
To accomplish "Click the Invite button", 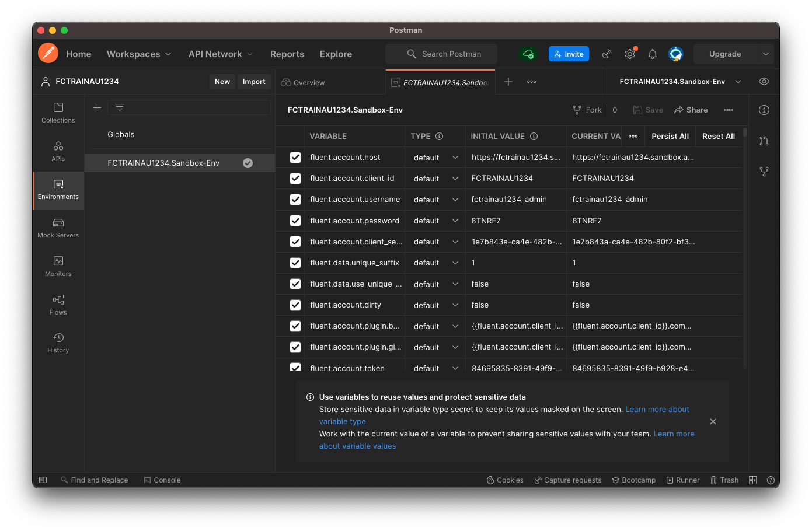I will coord(569,54).
